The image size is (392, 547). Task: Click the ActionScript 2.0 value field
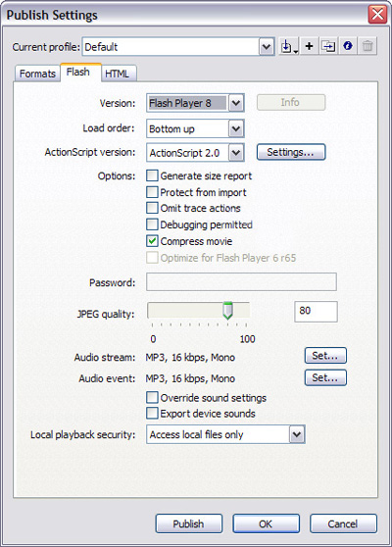coord(187,153)
